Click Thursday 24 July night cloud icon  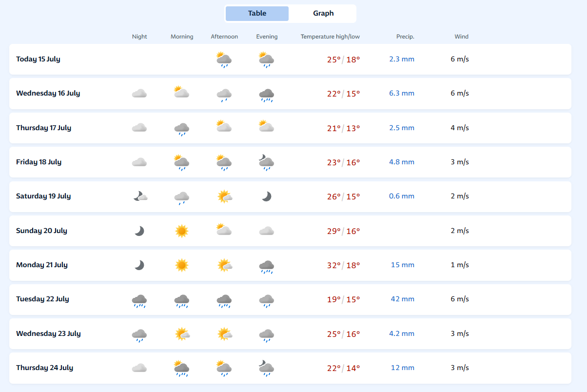[x=139, y=368]
